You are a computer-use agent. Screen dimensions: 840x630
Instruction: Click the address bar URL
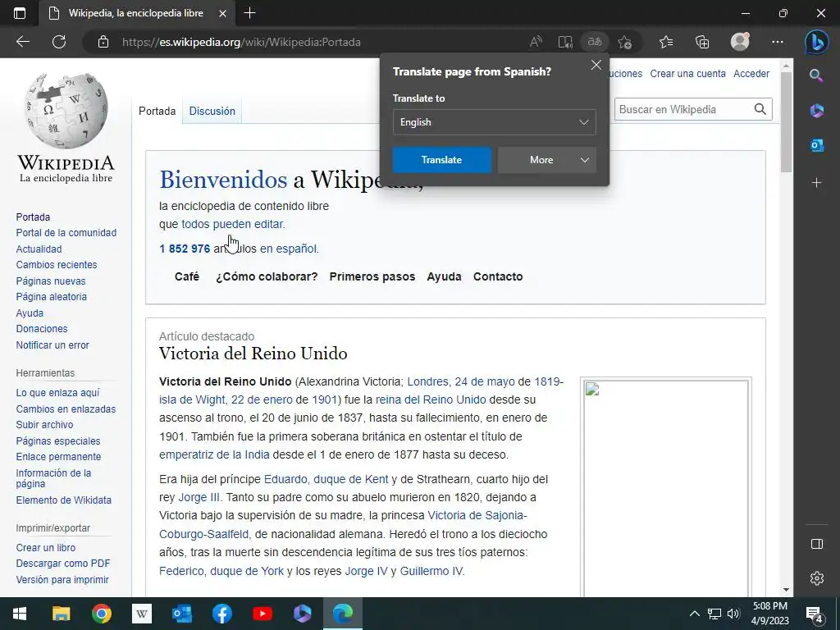[x=241, y=42]
